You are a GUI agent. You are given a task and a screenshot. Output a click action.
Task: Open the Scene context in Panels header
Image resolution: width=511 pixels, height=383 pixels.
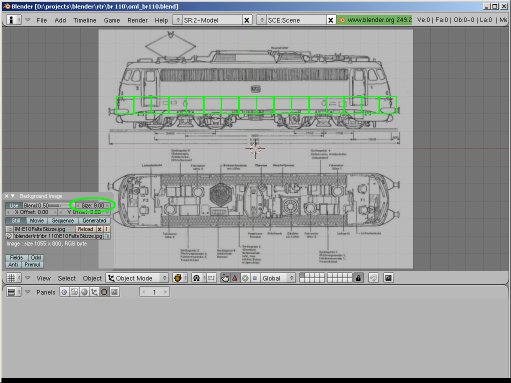point(114,292)
